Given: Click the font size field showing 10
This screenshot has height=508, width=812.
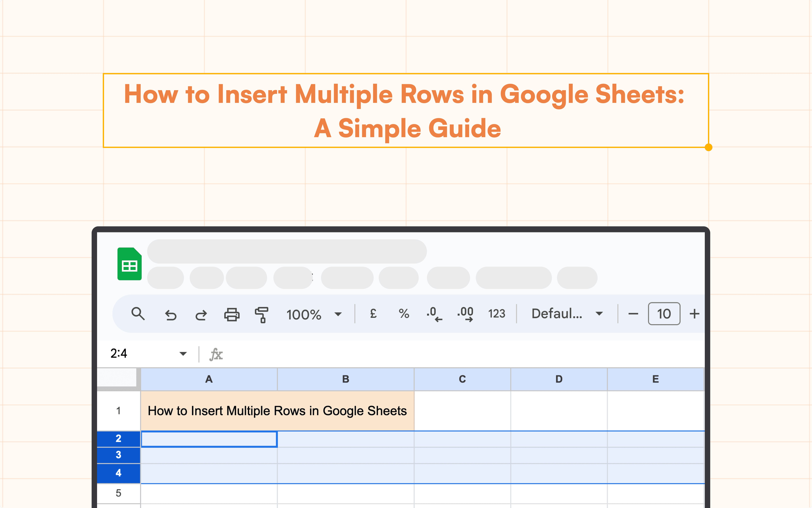Looking at the screenshot, I should (x=664, y=314).
